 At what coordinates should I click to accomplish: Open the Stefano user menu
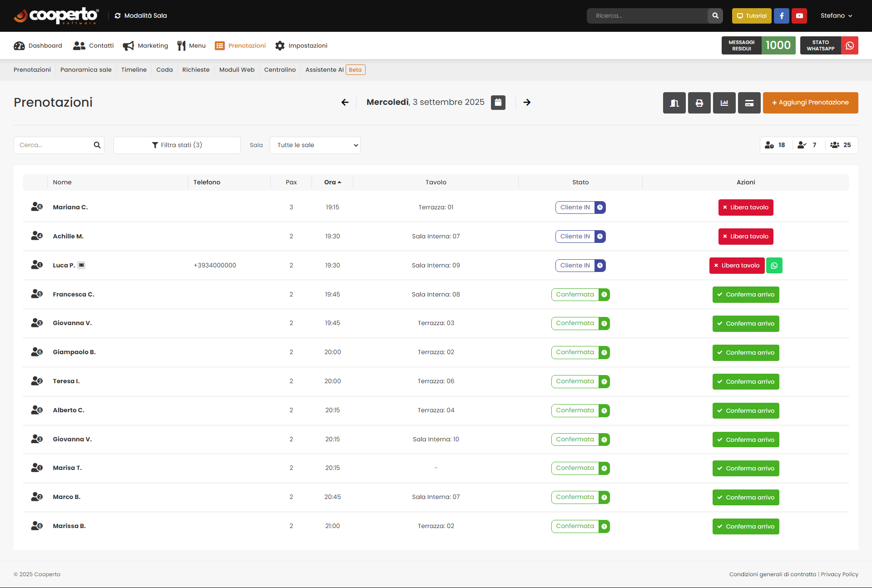click(836, 16)
